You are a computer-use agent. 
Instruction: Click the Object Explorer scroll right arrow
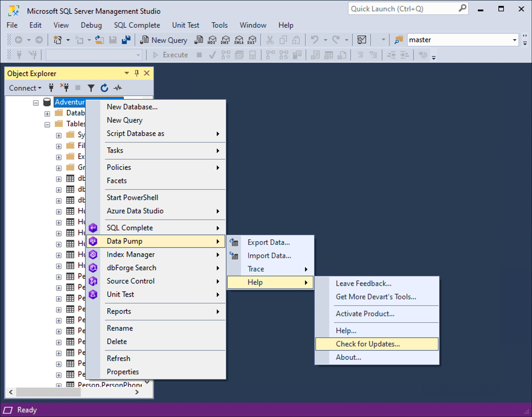pos(137,392)
